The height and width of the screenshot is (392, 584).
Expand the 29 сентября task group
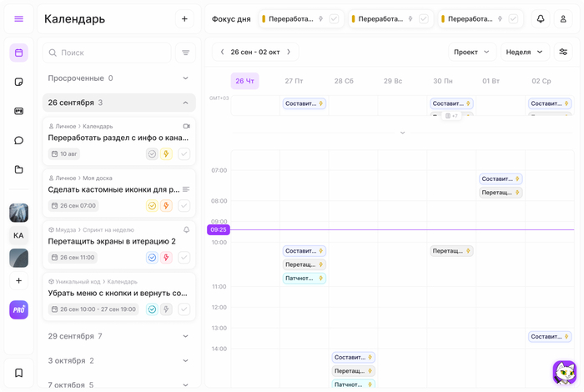point(185,336)
